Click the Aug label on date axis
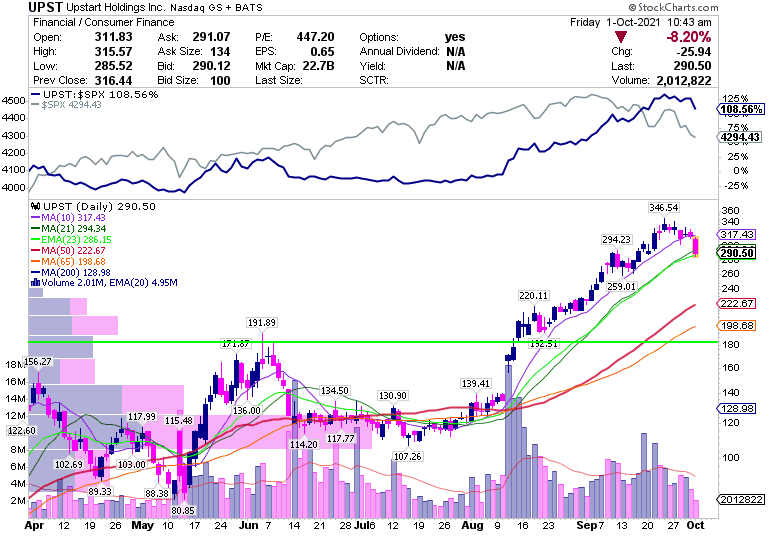Screen dimensions: 773x537 [473, 526]
